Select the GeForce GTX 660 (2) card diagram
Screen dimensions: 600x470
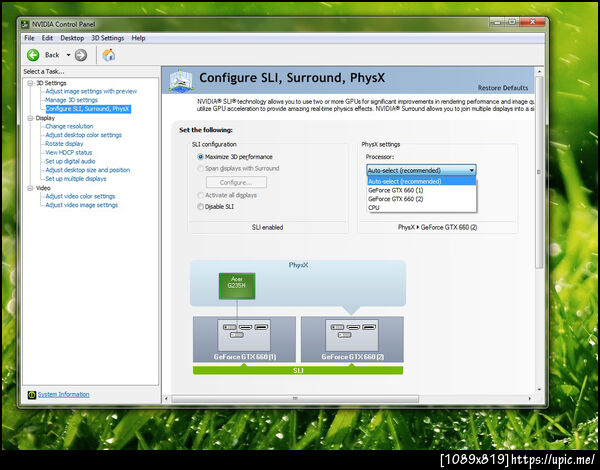352,339
